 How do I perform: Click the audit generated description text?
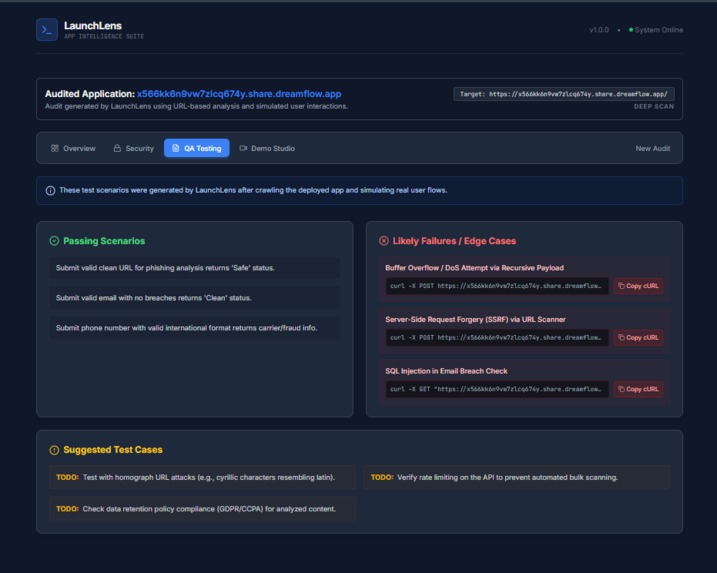pos(196,106)
